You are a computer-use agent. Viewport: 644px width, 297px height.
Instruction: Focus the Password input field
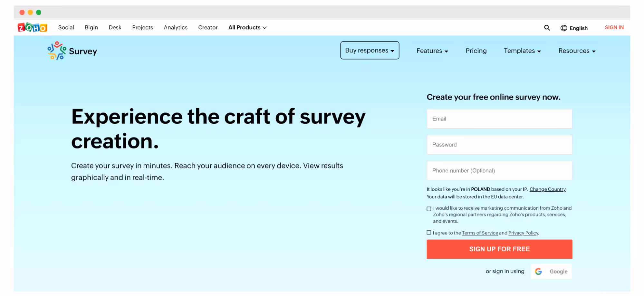(x=499, y=145)
